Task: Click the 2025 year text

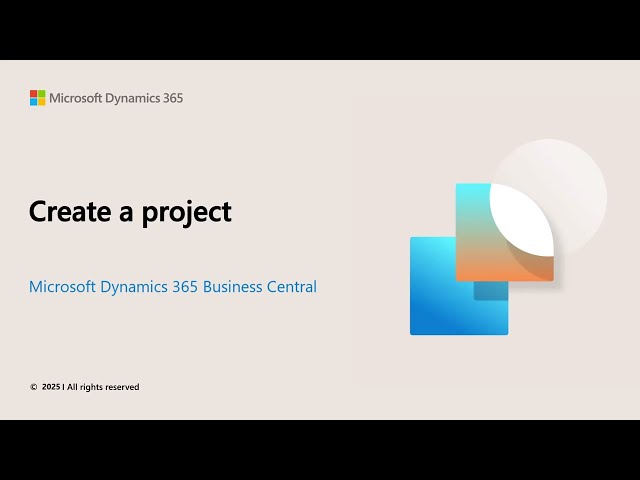Action: click(x=51, y=387)
